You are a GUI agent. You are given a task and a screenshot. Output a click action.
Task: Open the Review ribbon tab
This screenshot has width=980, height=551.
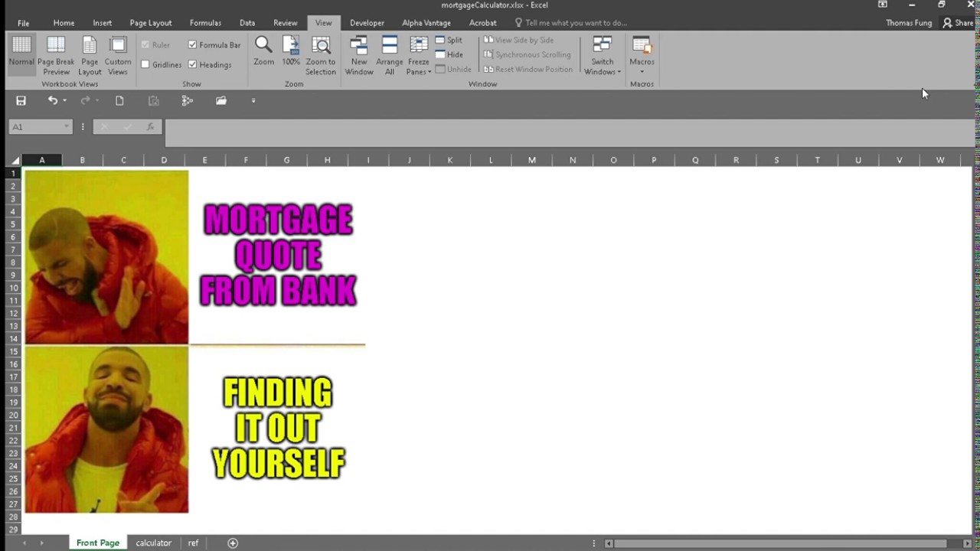pos(286,23)
